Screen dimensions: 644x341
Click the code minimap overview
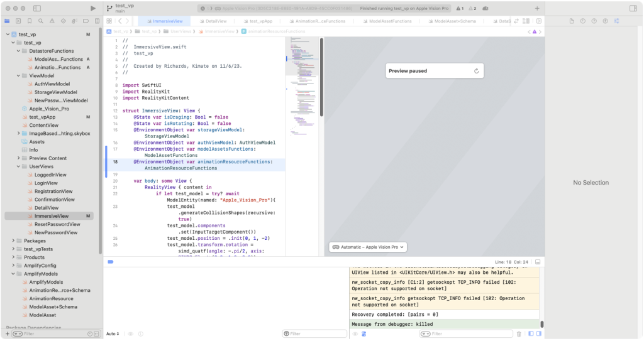(302, 86)
